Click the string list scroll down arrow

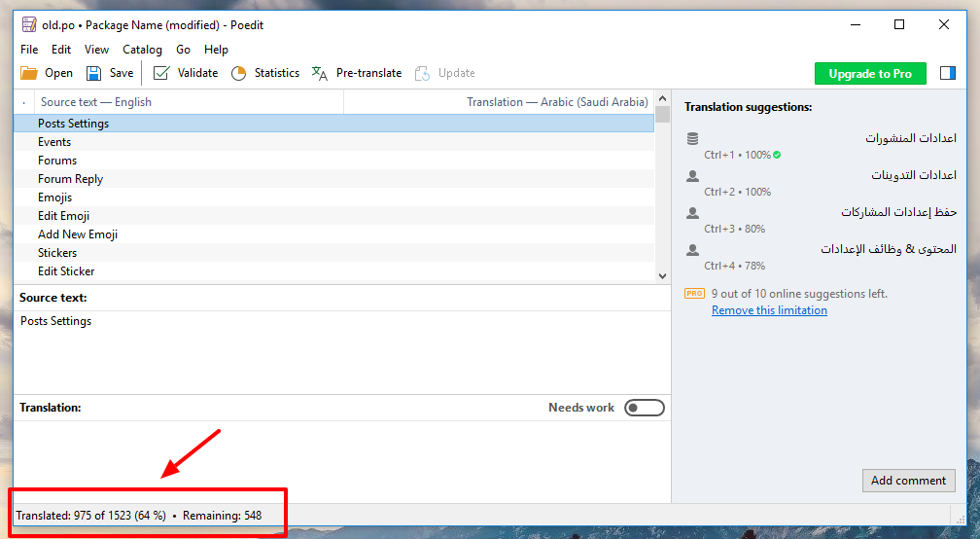(x=662, y=275)
